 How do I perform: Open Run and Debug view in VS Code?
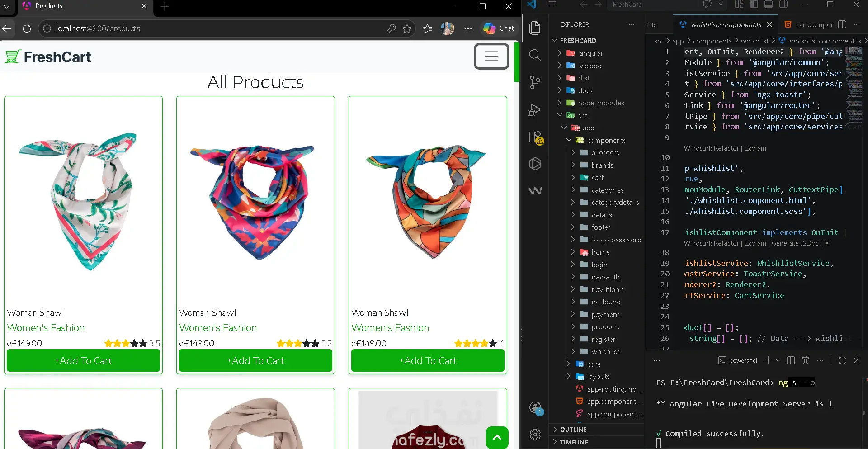pyautogui.click(x=535, y=110)
